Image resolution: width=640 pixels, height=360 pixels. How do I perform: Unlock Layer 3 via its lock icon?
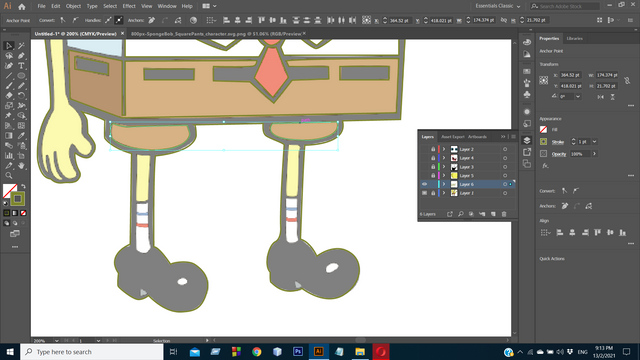pos(433,167)
